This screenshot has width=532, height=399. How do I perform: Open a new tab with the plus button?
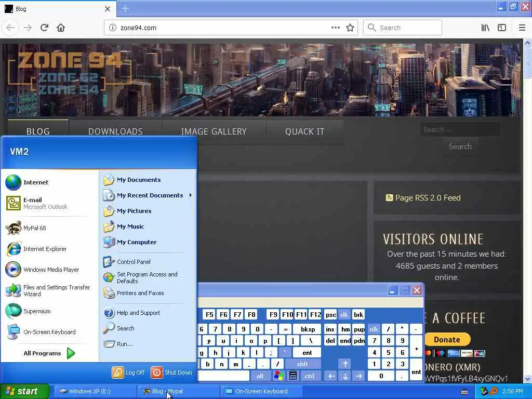pos(125,8)
